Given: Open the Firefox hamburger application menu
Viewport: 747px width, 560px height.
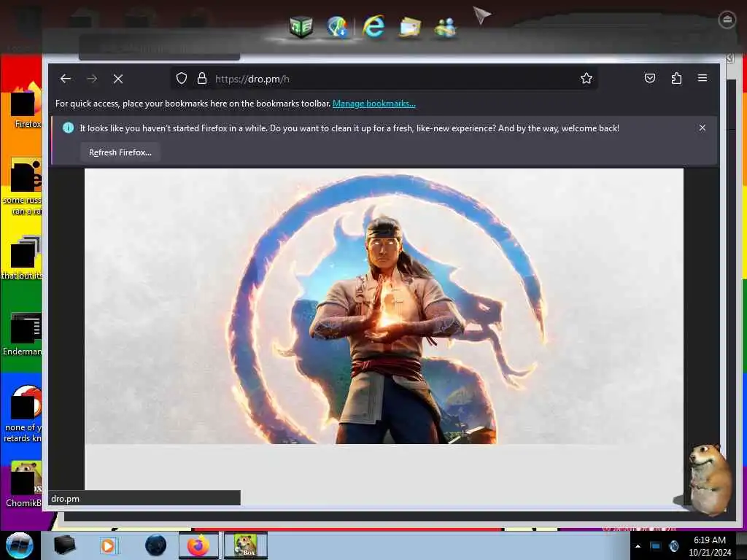Looking at the screenshot, I should pos(703,78).
